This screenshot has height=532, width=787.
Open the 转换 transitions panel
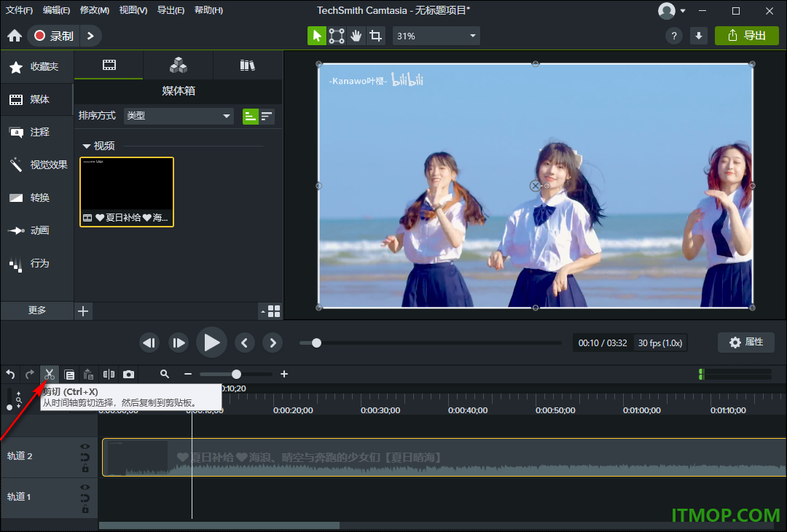pyautogui.click(x=36, y=197)
